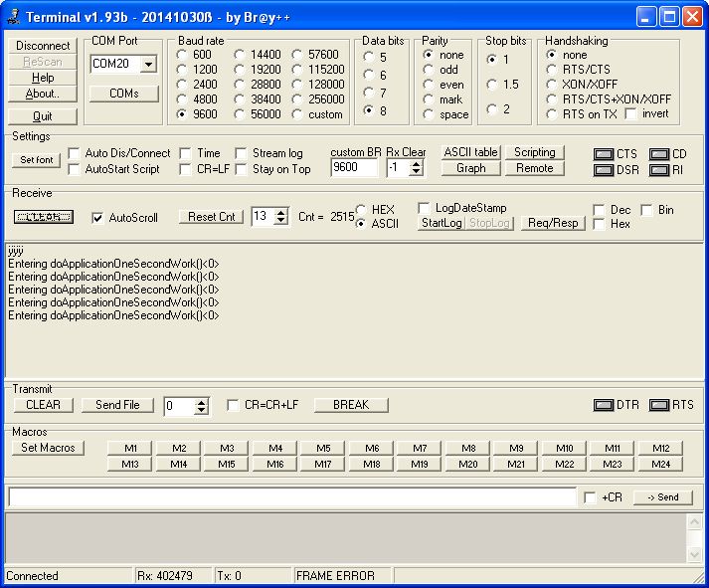
Task: Run macro M24
Action: click(x=660, y=464)
